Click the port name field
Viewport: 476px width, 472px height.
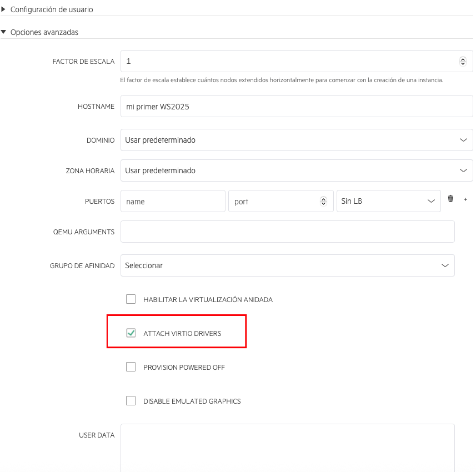[172, 201]
